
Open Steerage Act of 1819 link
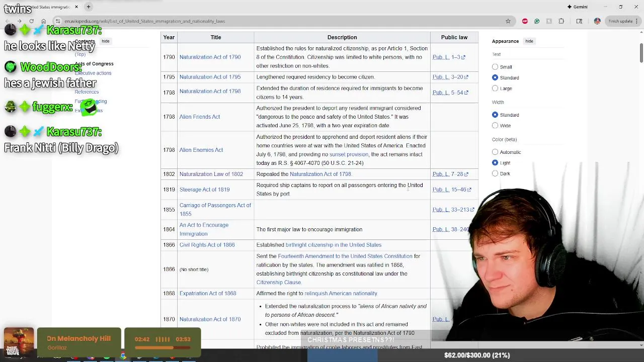(x=204, y=190)
